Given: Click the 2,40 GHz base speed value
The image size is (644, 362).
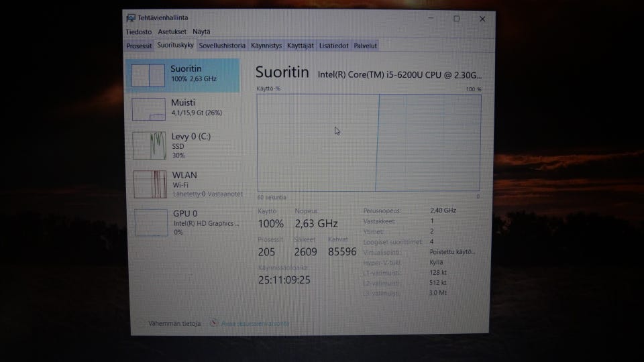Looking at the screenshot, I should pyautogui.click(x=443, y=210).
